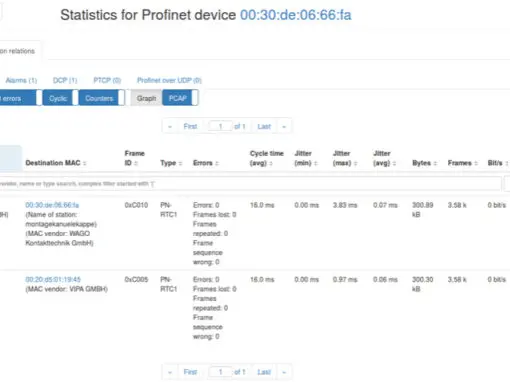Select bytes value 300.89 kB

[423, 210]
